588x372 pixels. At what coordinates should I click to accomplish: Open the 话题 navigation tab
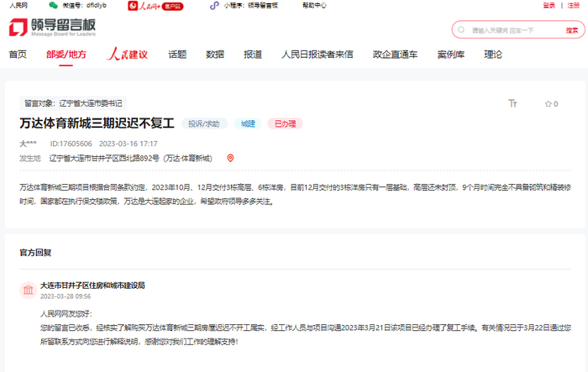click(177, 55)
